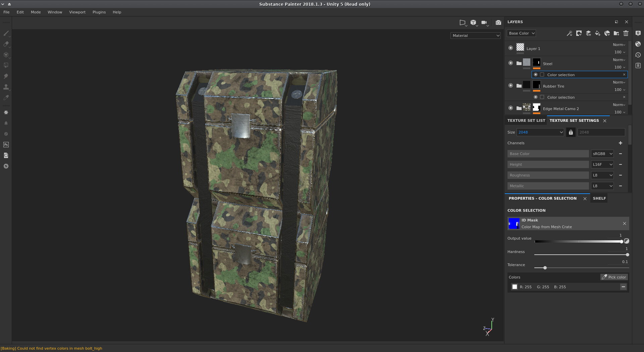Add a new channel with plus button
The height and width of the screenshot is (352, 644).
(x=621, y=143)
